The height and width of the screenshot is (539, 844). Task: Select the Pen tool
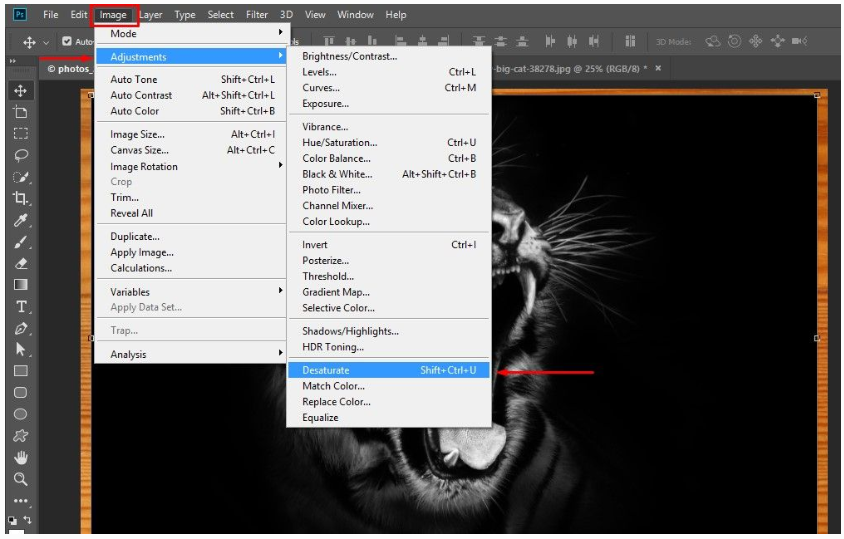[x=20, y=328]
